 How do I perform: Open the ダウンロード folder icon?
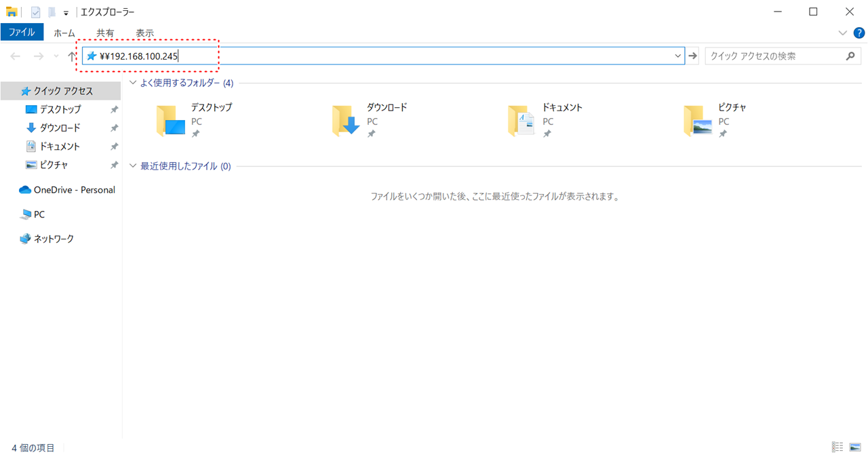[346, 121]
